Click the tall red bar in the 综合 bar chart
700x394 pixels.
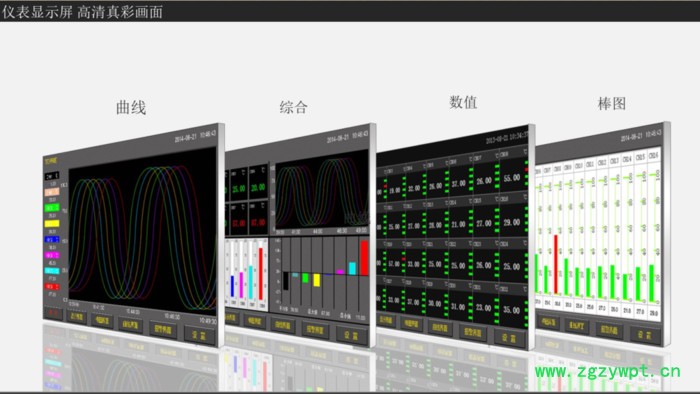(364, 258)
